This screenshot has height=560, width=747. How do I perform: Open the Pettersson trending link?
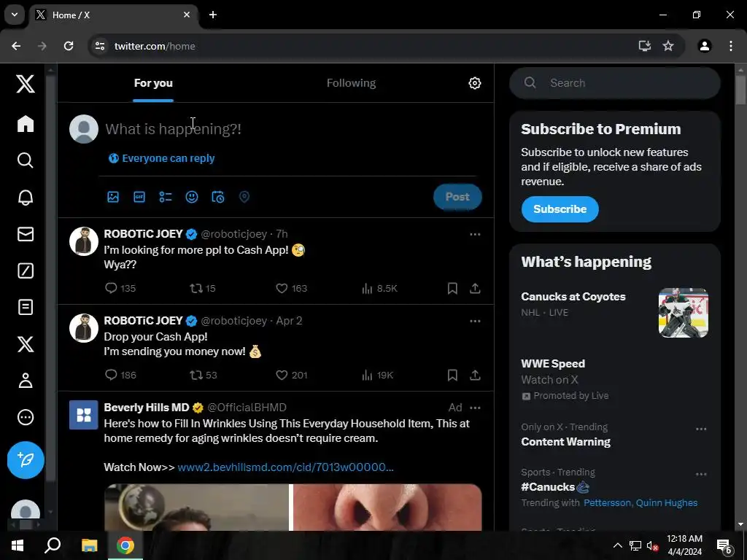click(x=607, y=503)
